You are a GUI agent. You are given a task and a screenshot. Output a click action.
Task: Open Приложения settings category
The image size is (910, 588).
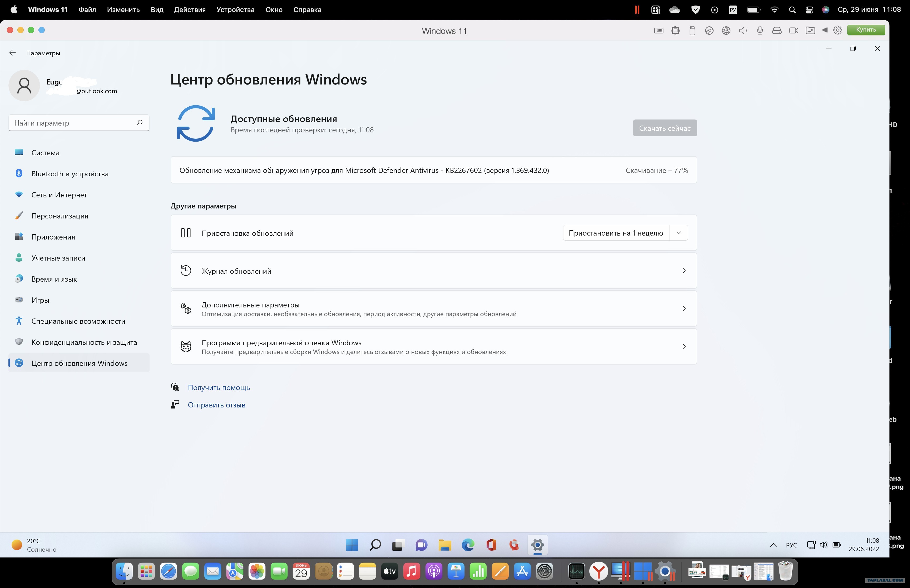point(79,237)
